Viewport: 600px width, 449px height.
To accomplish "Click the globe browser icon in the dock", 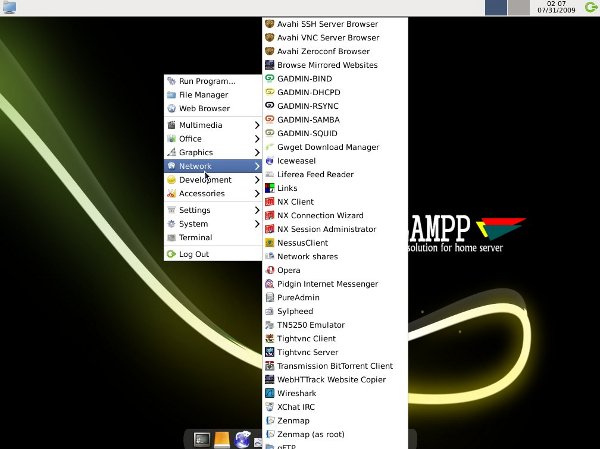I will [242, 439].
